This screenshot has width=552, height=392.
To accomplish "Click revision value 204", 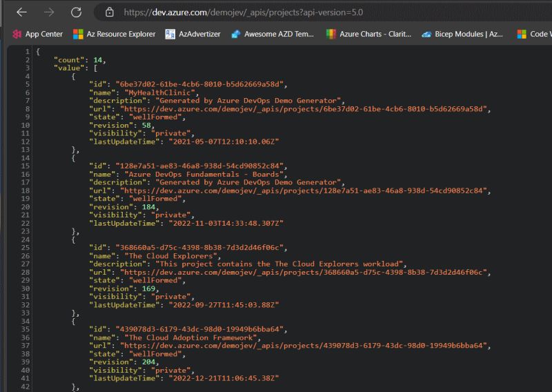I will (148, 362).
